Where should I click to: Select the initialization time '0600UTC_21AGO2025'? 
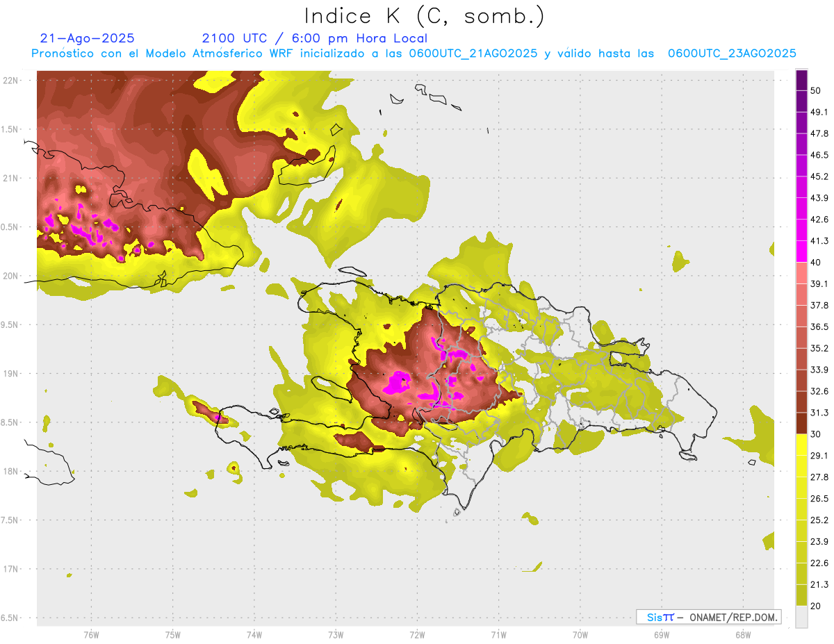pos(473,53)
